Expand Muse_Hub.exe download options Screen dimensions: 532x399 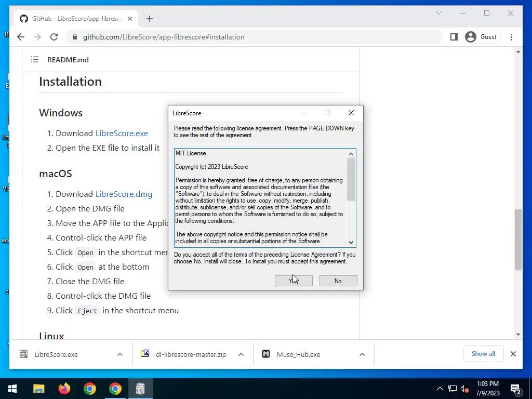point(362,354)
